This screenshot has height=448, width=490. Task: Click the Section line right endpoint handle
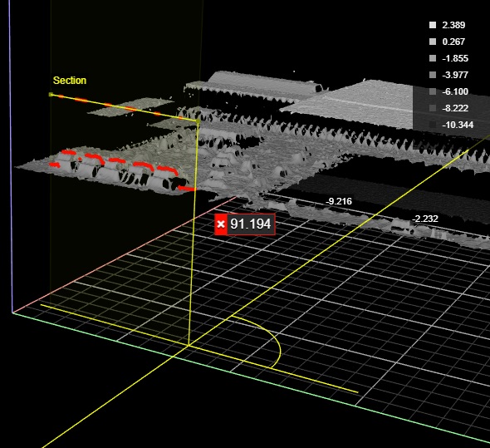point(198,121)
